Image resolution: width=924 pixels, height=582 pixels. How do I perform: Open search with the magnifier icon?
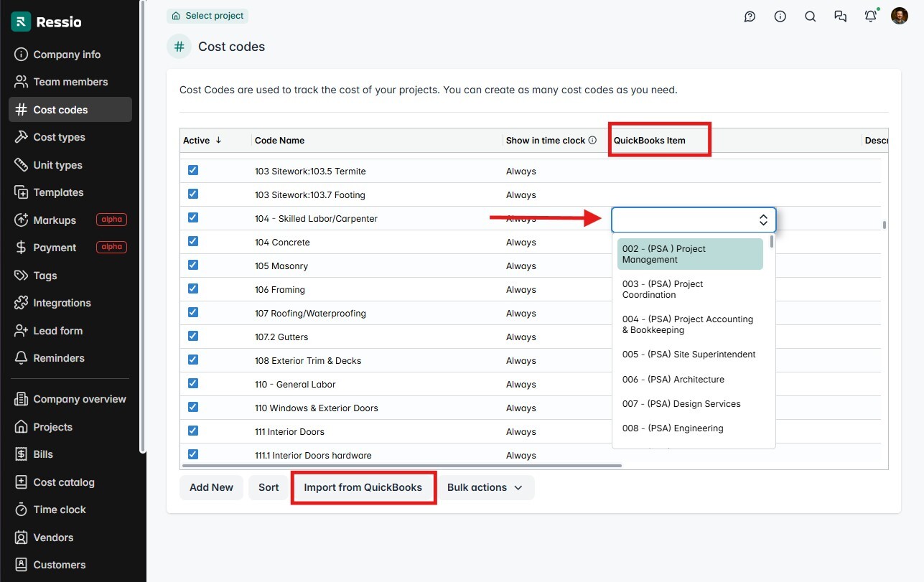tap(811, 17)
